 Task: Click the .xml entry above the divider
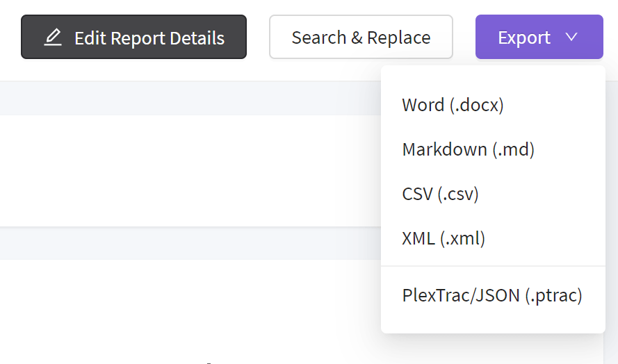tap(444, 238)
